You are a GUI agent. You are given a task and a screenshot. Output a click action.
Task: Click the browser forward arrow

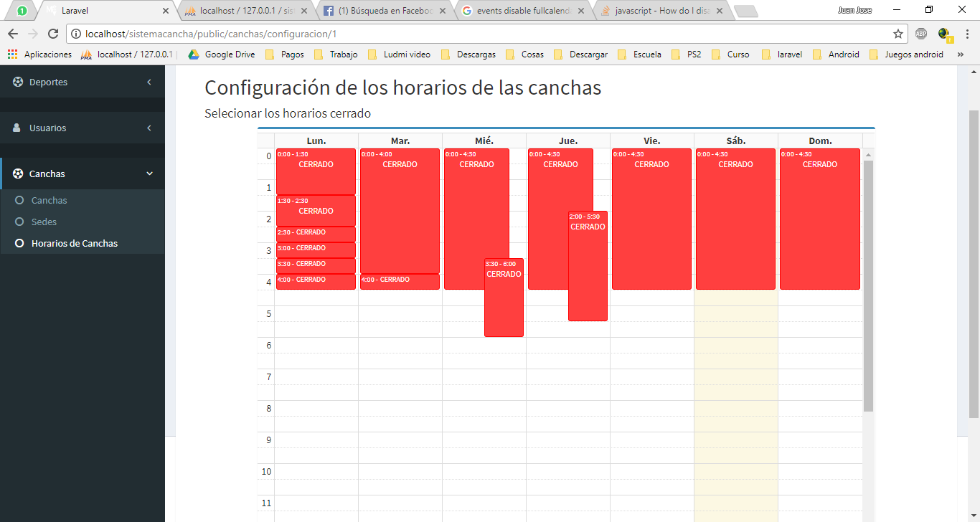pyautogui.click(x=33, y=34)
